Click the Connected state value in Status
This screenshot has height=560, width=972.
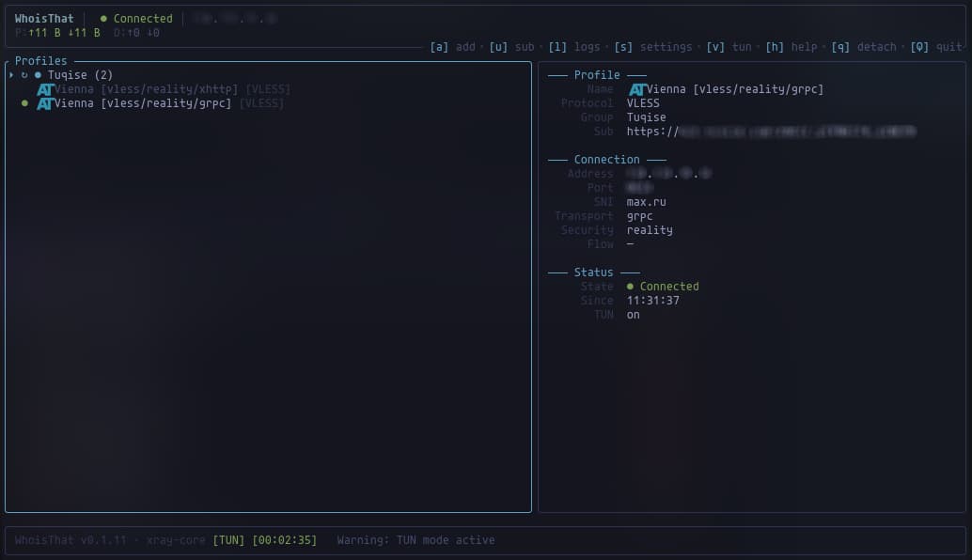pyautogui.click(x=669, y=287)
